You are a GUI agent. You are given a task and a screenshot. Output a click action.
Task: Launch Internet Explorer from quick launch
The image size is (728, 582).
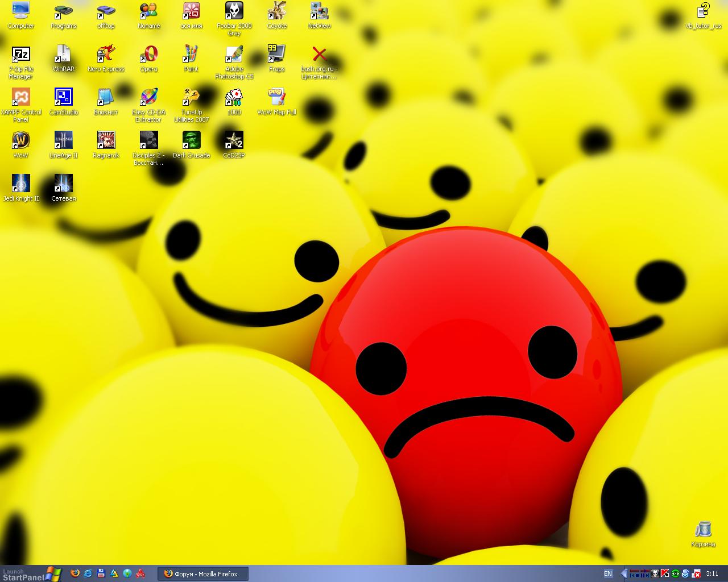point(88,573)
